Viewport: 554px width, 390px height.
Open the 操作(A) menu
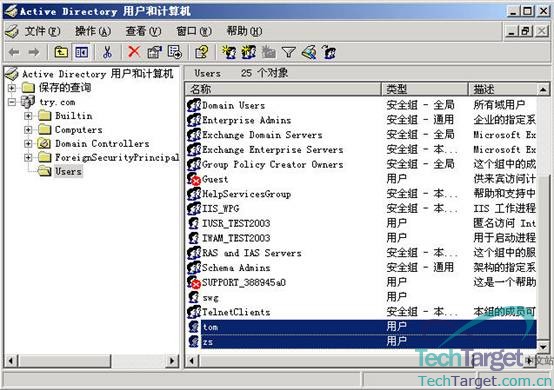(x=93, y=31)
